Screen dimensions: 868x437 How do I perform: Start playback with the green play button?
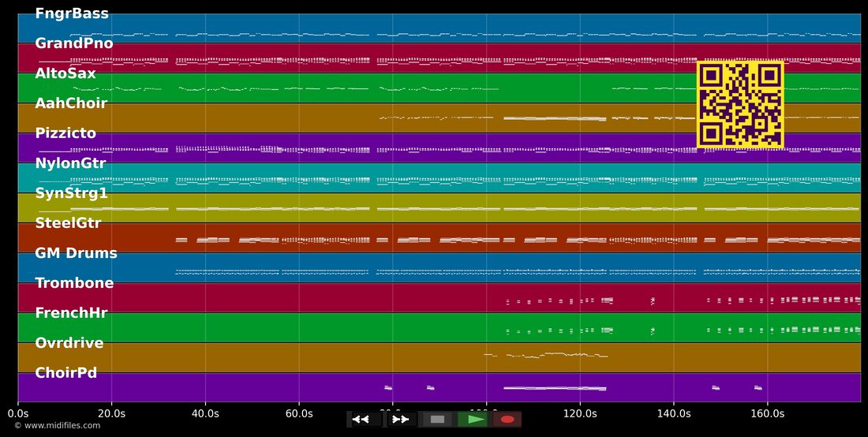point(472,420)
